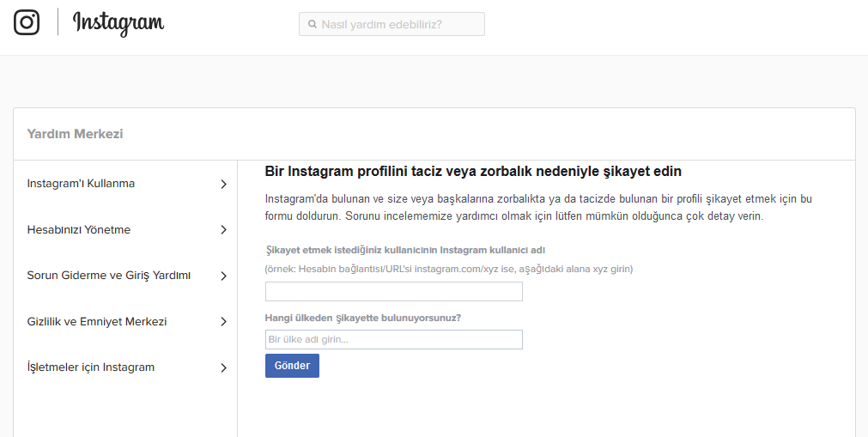This screenshot has height=437, width=868.
Task: Open Gizlilik ve Emniyet Merkezi item
Action: 97,321
